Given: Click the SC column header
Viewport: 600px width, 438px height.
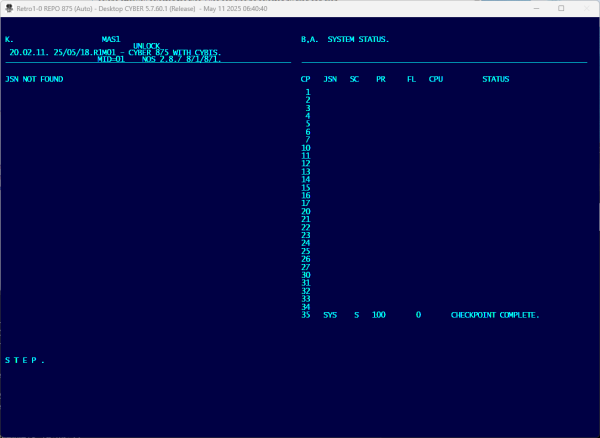Looking at the screenshot, I should point(354,78).
